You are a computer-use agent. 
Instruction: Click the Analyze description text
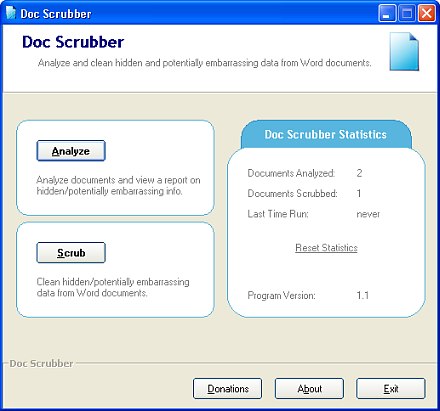(x=118, y=186)
